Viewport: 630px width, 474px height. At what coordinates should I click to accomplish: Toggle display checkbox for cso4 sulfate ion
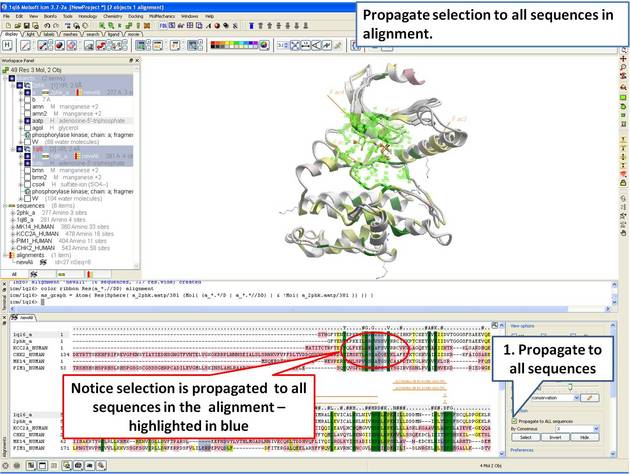[27, 184]
